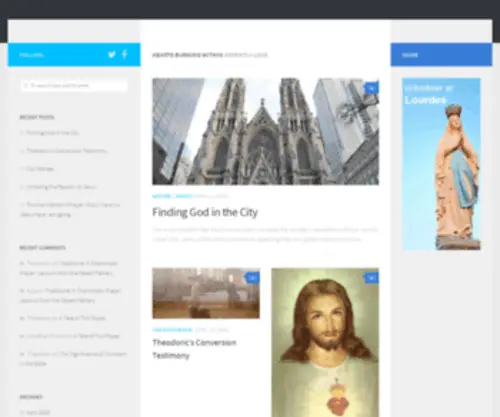Open the Facebook follow icon
The width and height of the screenshot is (500, 417).
[x=124, y=54]
